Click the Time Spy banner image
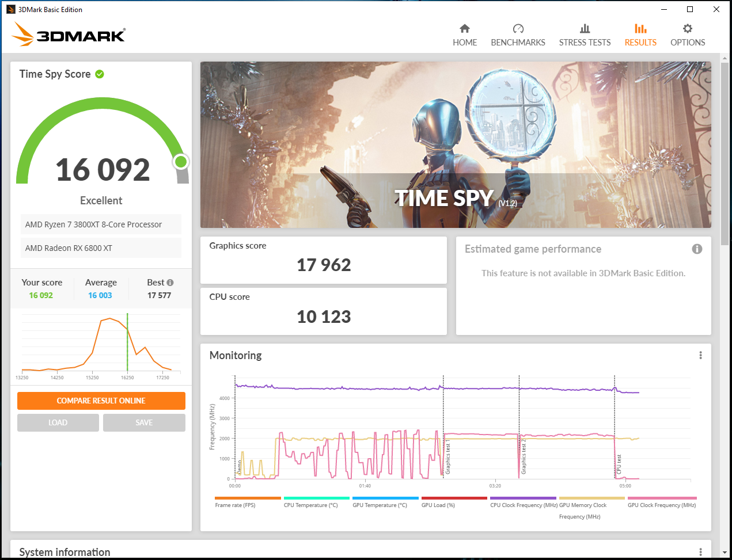The height and width of the screenshot is (560, 732). 456,144
